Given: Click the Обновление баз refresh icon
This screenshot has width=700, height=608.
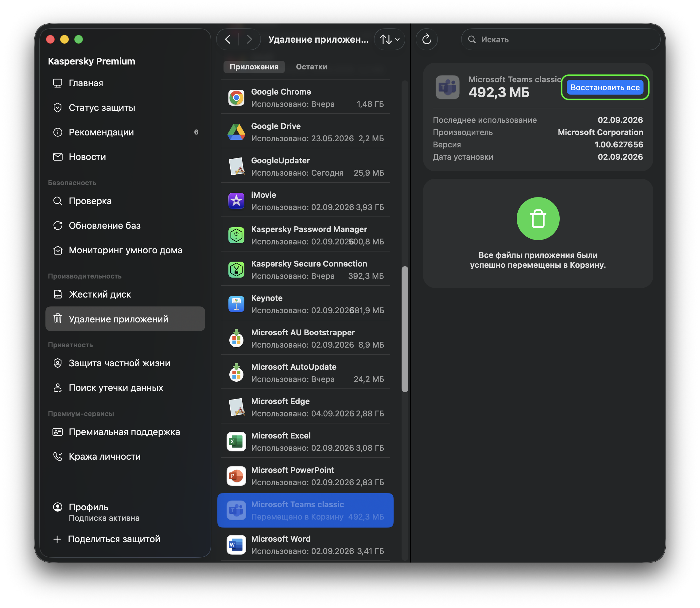Looking at the screenshot, I should pyautogui.click(x=58, y=226).
